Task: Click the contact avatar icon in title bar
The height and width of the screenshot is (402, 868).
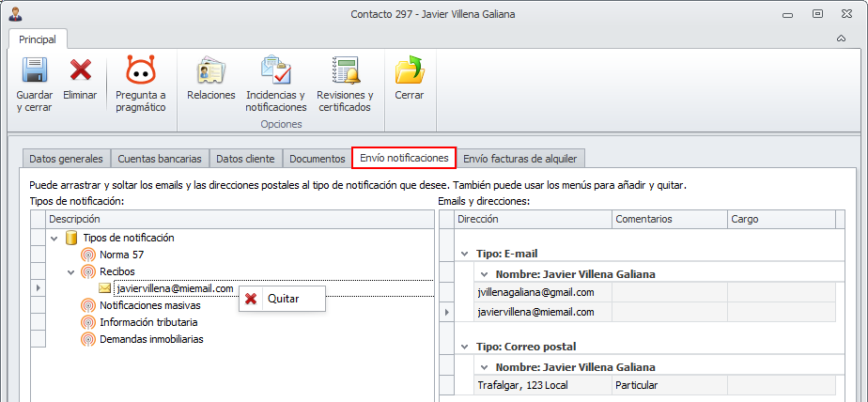Action: click(x=15, y=14)
